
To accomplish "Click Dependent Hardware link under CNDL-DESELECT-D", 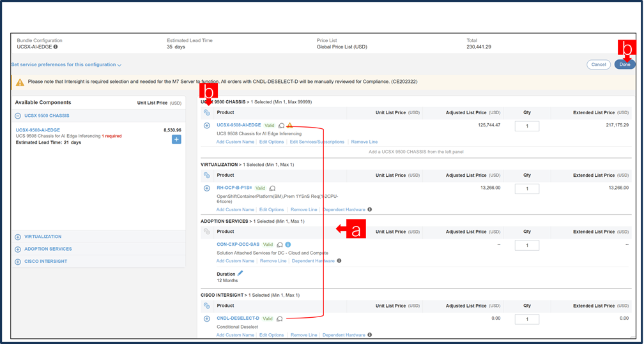I will click(344, 335).
